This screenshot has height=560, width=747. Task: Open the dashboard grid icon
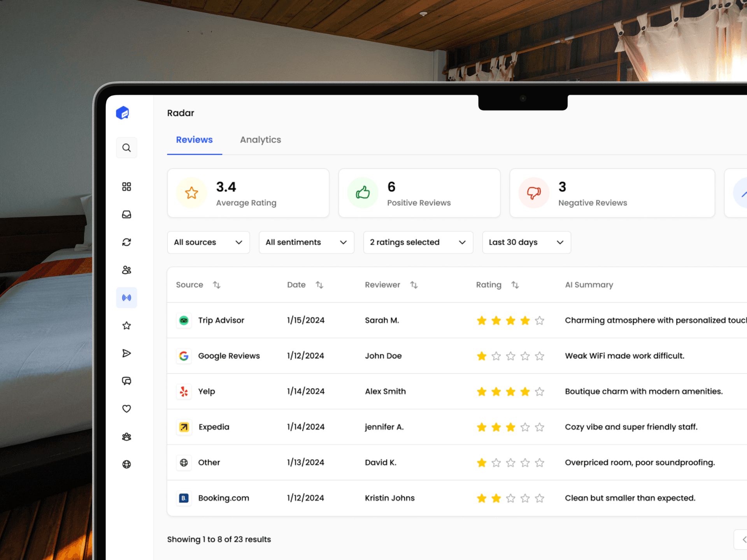pyautogui.click(x=126, y=187)
